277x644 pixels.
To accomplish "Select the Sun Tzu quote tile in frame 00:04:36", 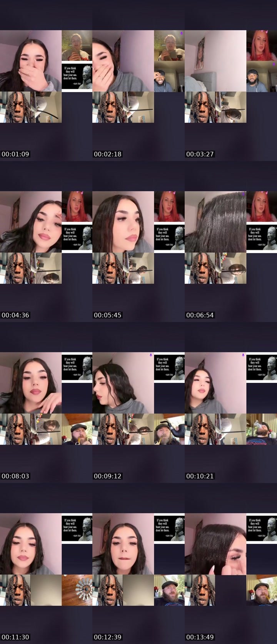I will (x=77, y=237).
